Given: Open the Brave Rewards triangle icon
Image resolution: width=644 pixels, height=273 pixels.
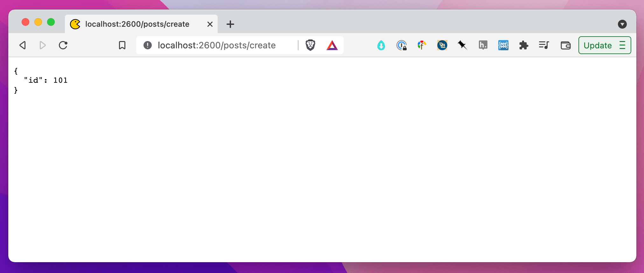Looking at the screenshot, I should [x=332, y=45].
